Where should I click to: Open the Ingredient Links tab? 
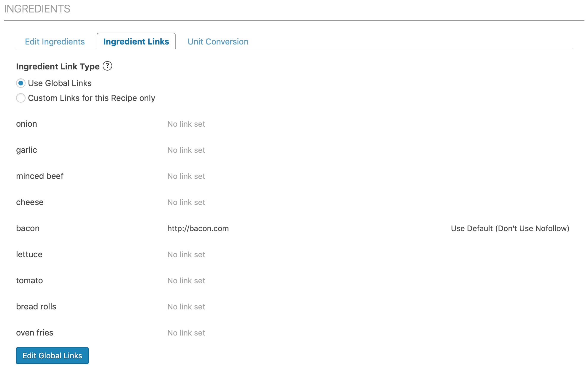click(x=136, y=42)
